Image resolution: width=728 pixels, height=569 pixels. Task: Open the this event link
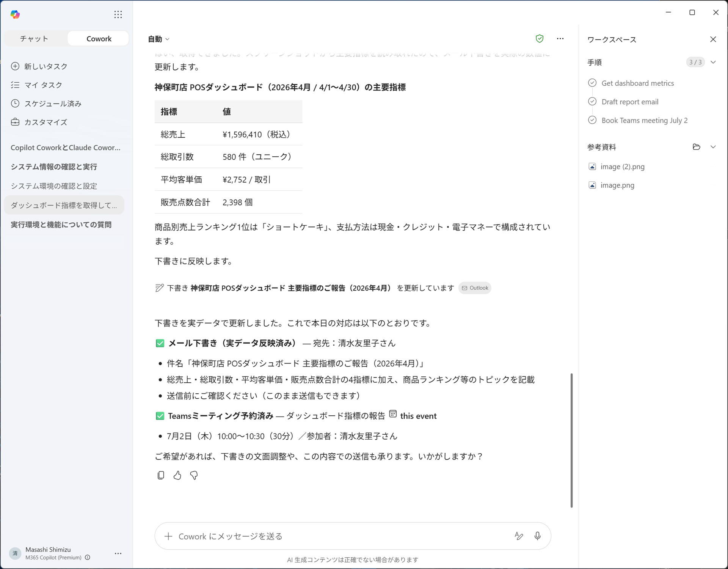pyautogui.click(x=418, y=416)
